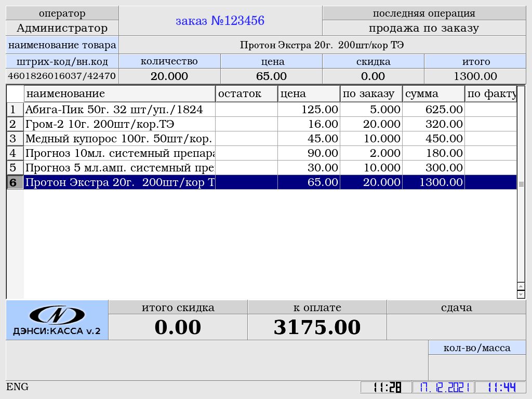Click the остаток column header

tap(247, 94)
